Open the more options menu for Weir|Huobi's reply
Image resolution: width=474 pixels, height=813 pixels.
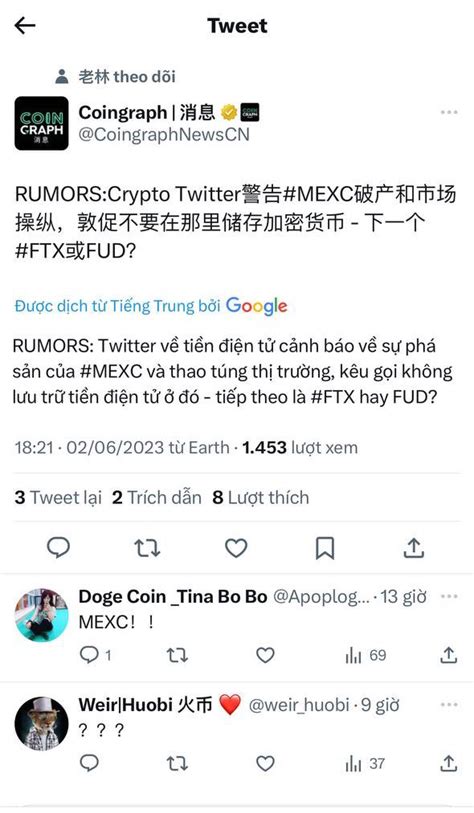pyautogui.click(x=449, y=705)
